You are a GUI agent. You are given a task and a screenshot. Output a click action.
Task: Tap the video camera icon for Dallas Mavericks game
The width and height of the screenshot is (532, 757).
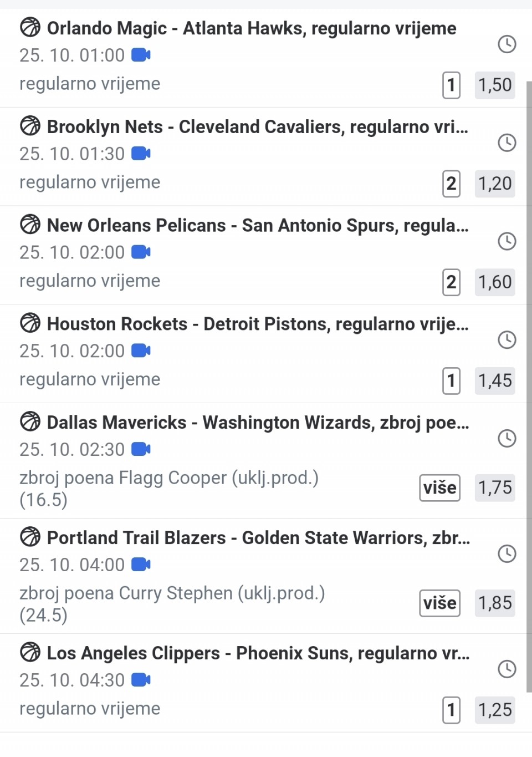point(141,449)
